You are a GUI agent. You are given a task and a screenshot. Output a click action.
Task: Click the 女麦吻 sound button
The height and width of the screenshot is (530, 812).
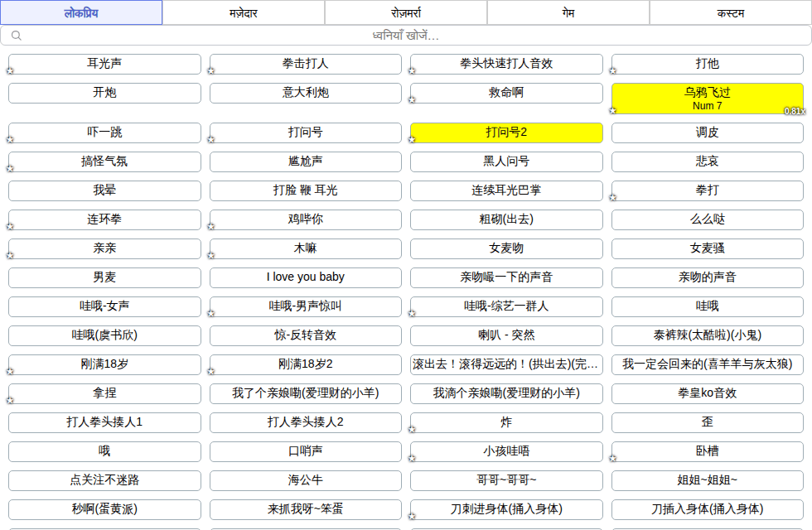click(506, 248)
